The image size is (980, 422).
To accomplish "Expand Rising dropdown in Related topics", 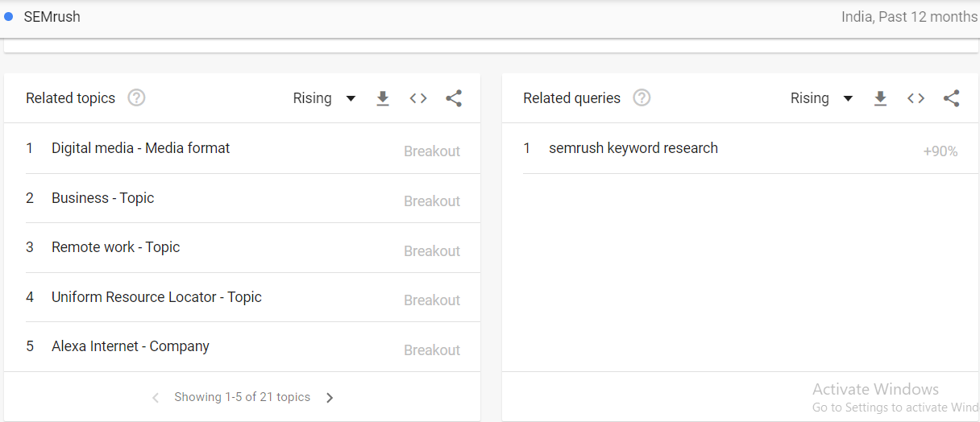I will pos(324,98).
